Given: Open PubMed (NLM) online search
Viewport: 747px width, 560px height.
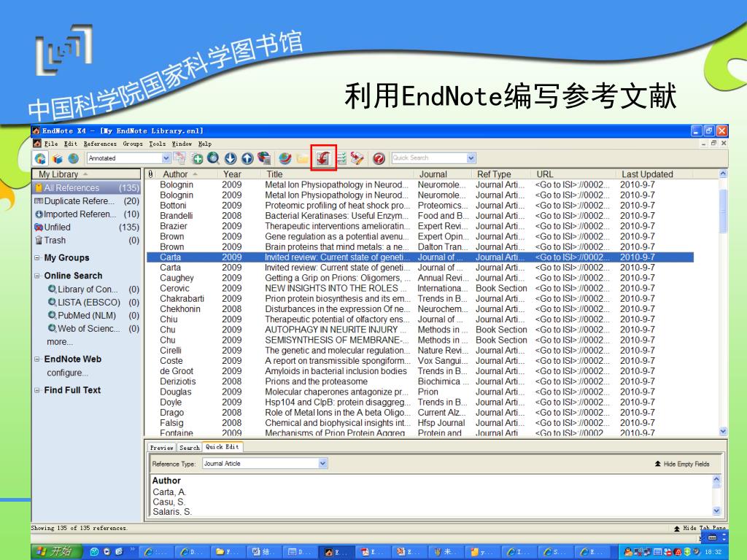Looking at the screenshot, I should click(x=93, y=316).
